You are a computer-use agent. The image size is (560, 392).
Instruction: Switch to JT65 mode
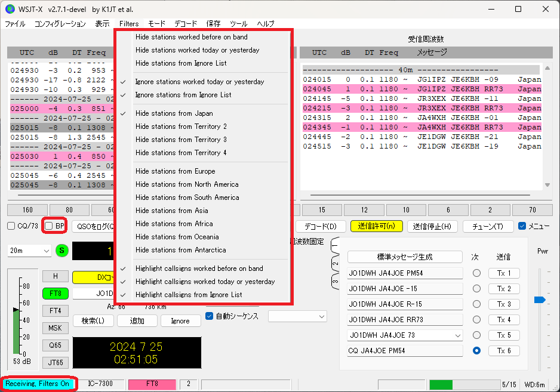click(x=55, y=362)
